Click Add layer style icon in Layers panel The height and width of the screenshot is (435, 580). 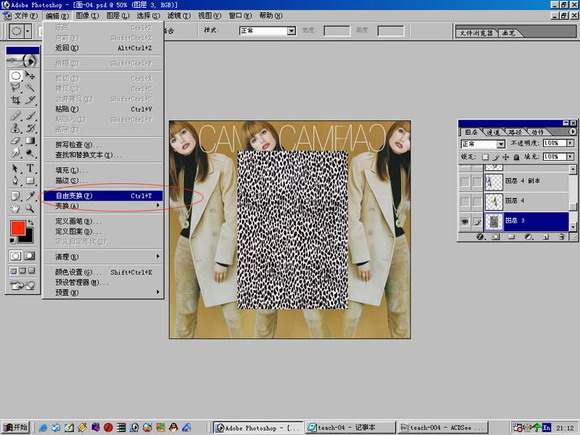[x=480, y=237]
